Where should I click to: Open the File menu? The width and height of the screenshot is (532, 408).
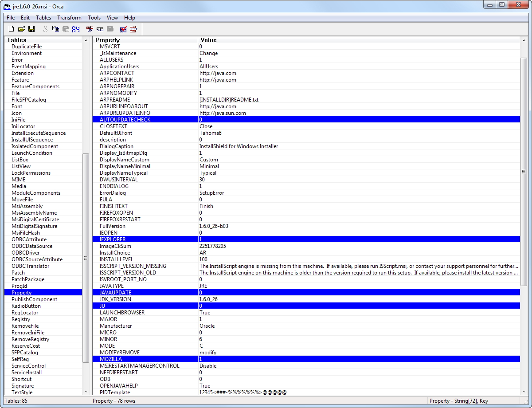pos(11,18)
